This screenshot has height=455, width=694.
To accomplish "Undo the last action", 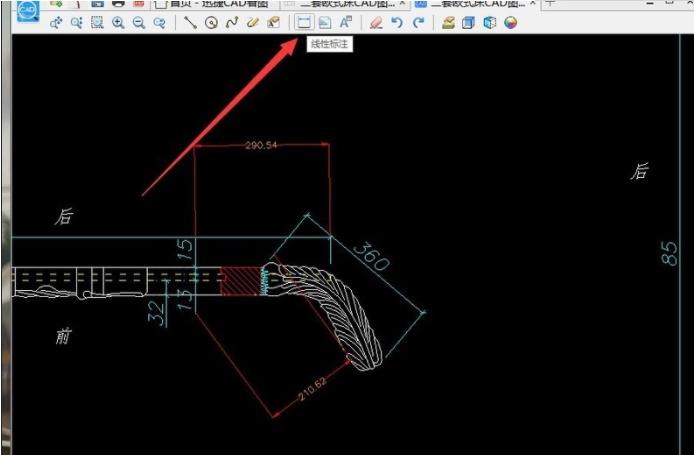I will 397,23.
